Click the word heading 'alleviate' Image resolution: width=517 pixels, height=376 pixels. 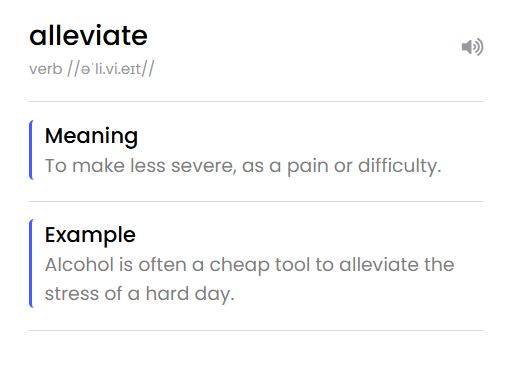pos(88,35)
